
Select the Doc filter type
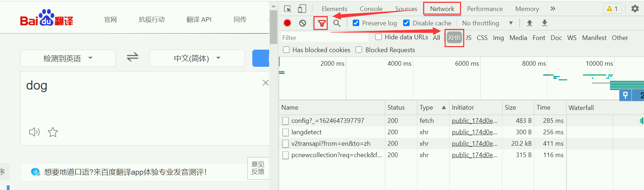point(556,38)
